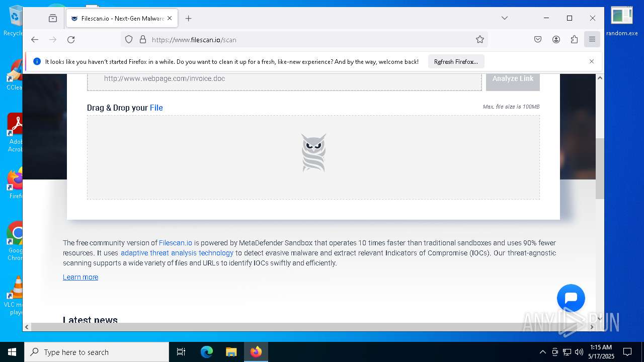Open a new browser tab
Viewport: 644px width, 362px height.
pyautogui.click(x=189, y=19)
